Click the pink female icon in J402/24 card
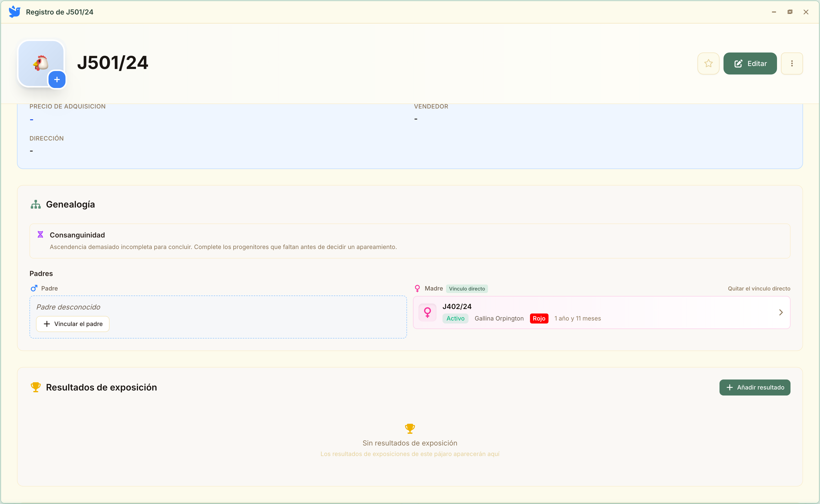This screenshot has height=504, width=820. 427,312
